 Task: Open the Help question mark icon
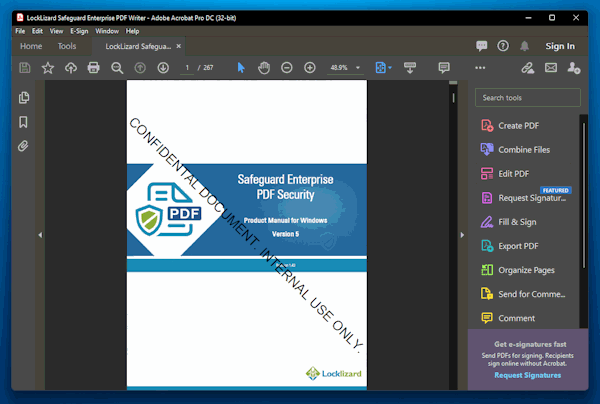click(x=503, y=46)
